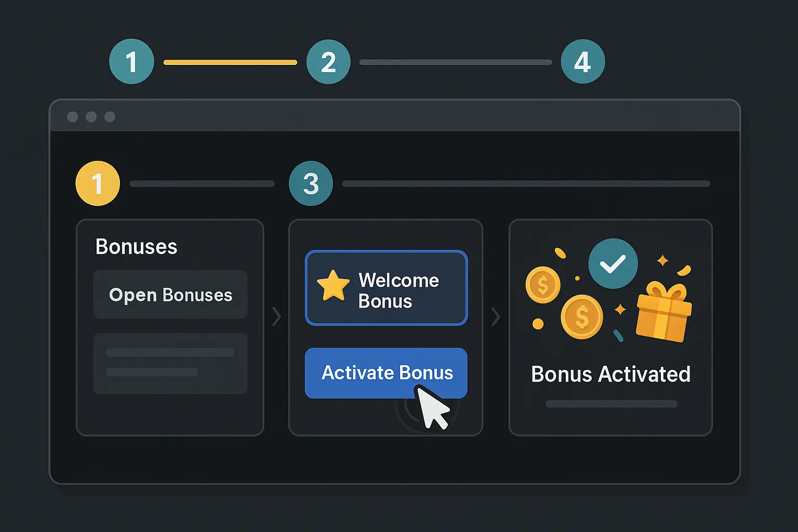Select top teal step 1 circle
This screenshot has height=532, width=798.
click(x=131, y=62)
